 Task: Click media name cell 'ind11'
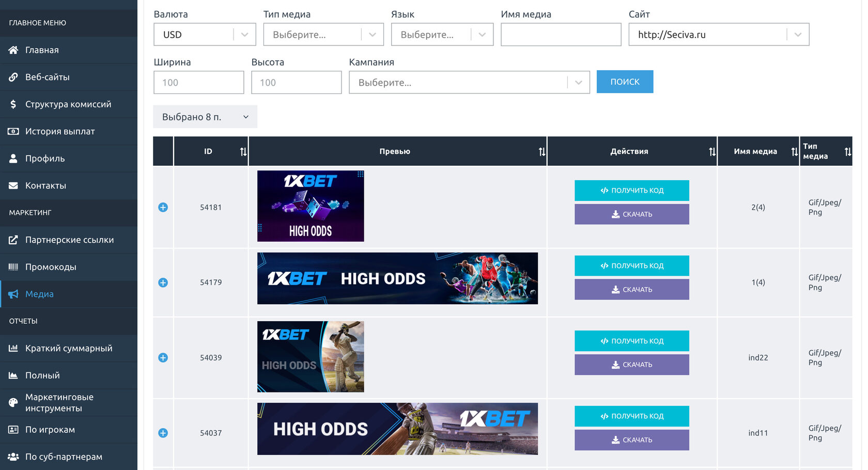(x=758, y=433)
